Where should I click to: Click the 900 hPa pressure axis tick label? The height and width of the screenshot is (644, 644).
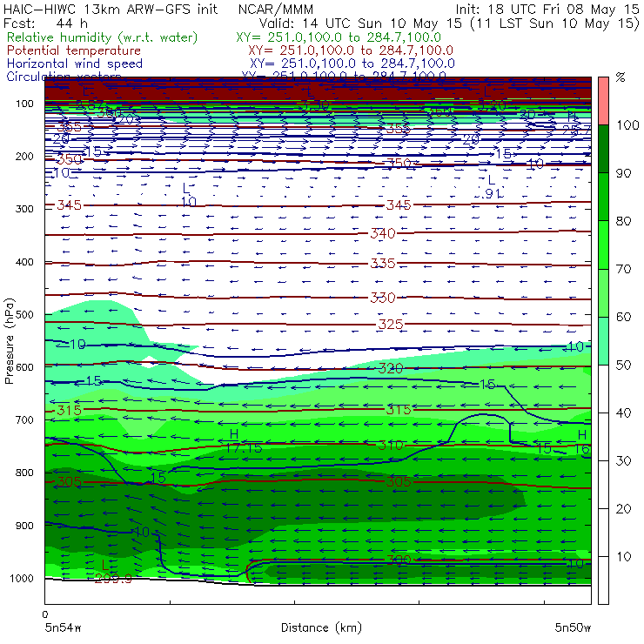point(24,526)
